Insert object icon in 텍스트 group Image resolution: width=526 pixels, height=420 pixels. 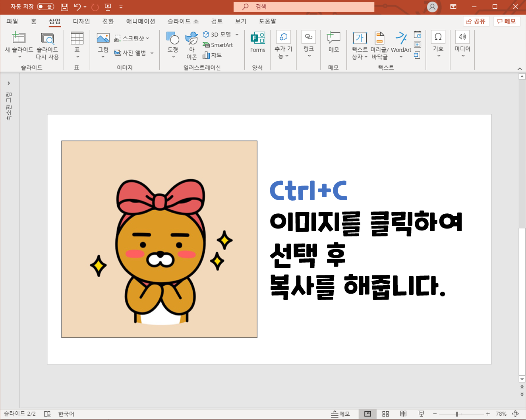pos(418,55)
